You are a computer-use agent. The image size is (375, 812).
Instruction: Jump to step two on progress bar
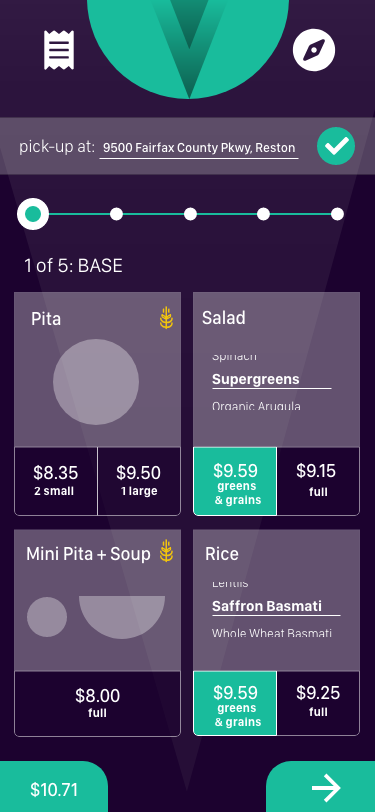coord(117,214)
